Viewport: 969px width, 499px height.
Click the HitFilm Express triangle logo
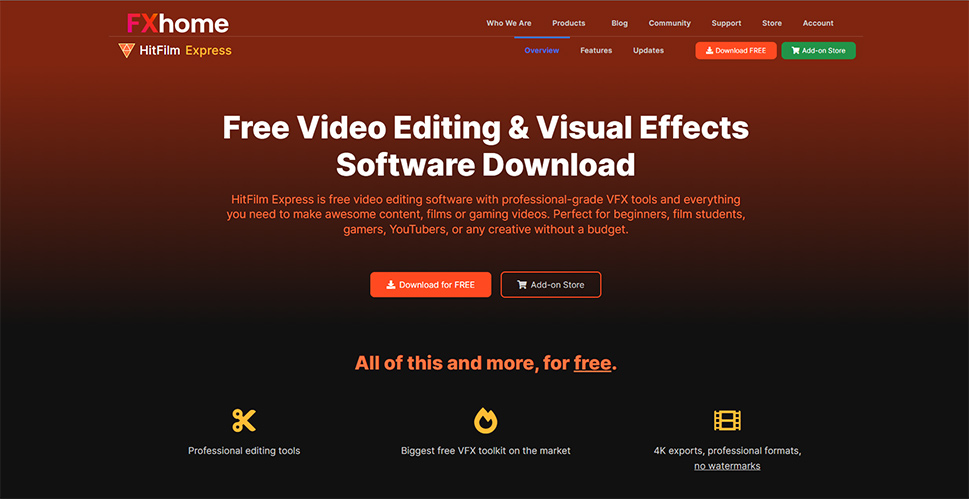pyautogui.click(x=126, y=51)
